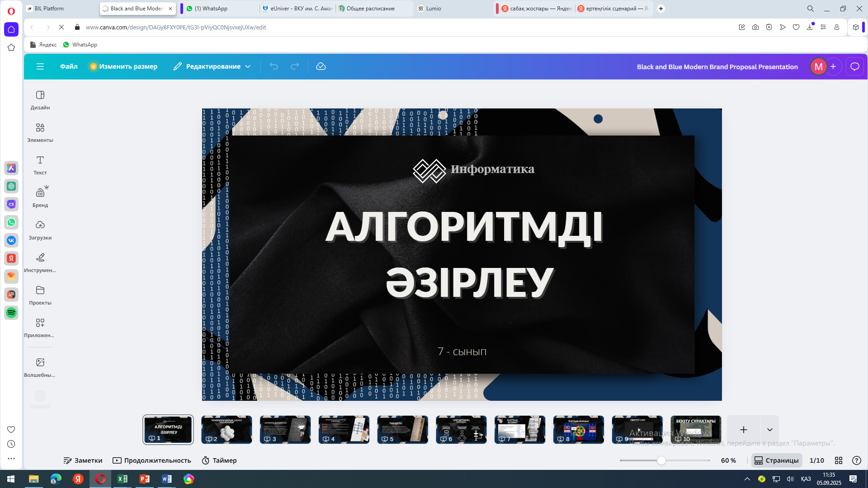Image resolution: width=868 pixels, height=488 pixels.
Task: Open the hamburger main menu
Action: click(40, 66)
